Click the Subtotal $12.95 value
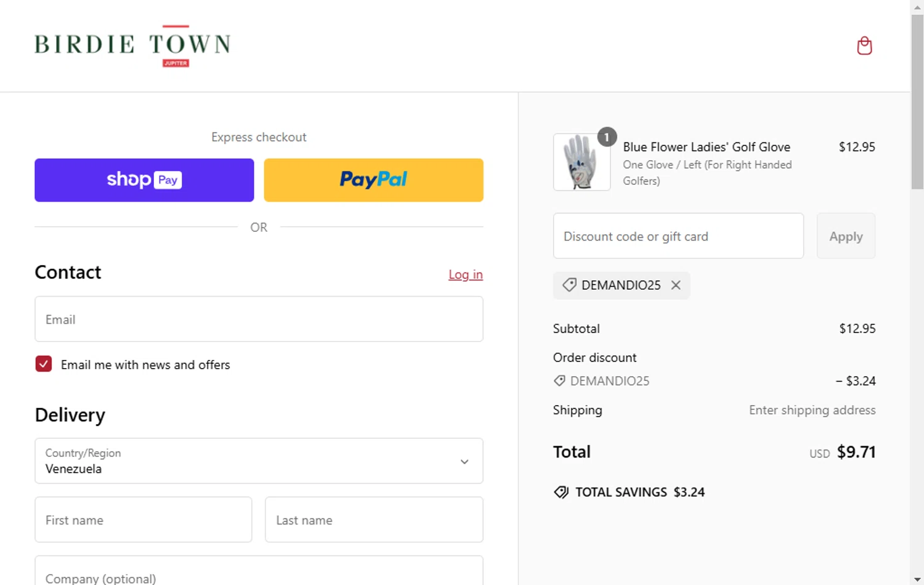The width and height of the screenshot is (924, 585). click(x=857, y=329)
